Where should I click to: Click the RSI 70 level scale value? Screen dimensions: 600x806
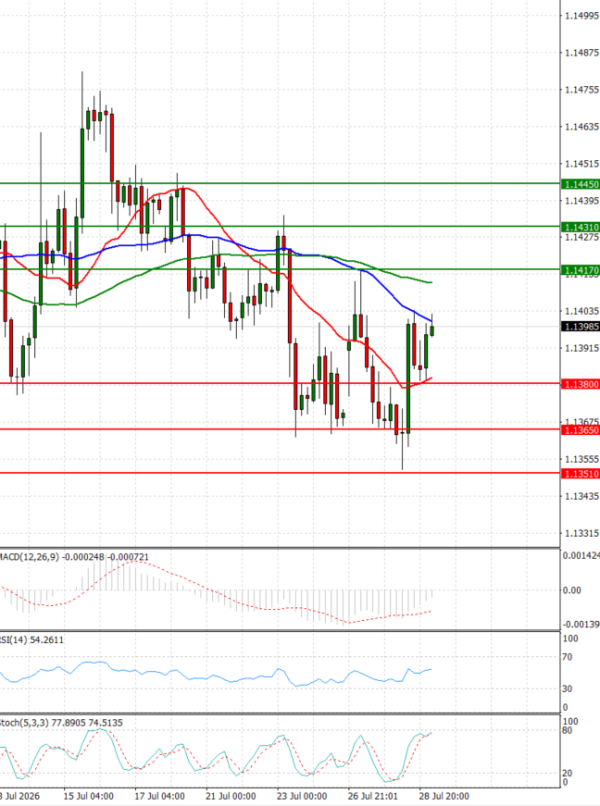click(x=567, y=657)
